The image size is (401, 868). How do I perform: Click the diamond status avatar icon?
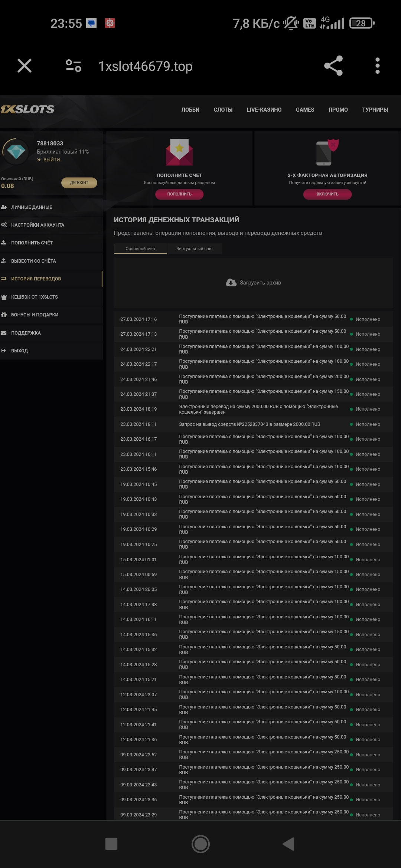click(16, 151)
